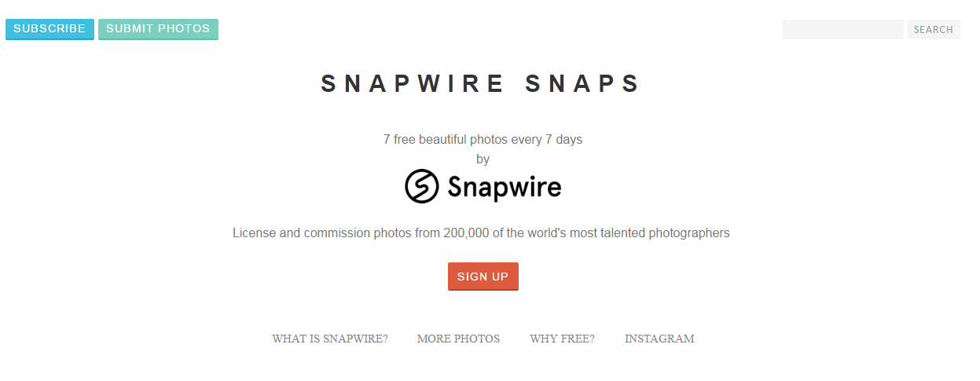Click the tagline '7 free beautiful photos every 7 days'
The image size is (980, 381).
(483, 140)
